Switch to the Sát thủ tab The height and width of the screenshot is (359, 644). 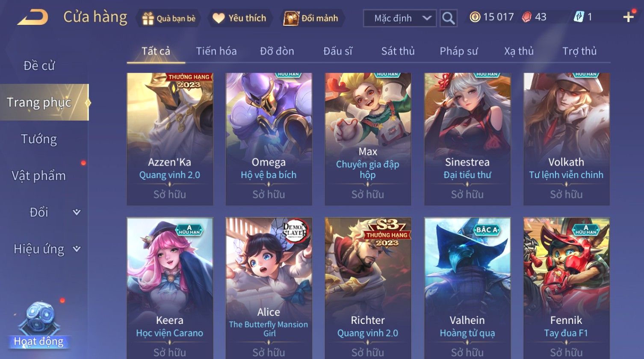point(398,51)
